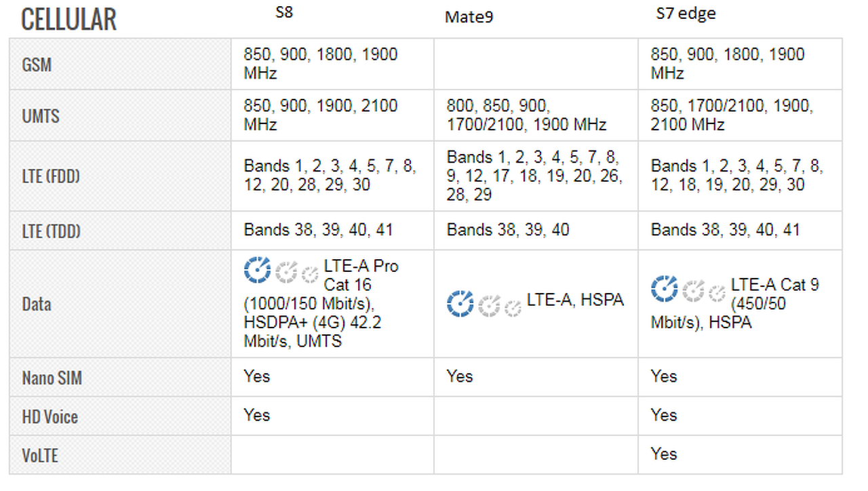Click the middle gray gauge icon in S7 edge Data
Viewport: 868px width, 491px height.
[692, 291]
